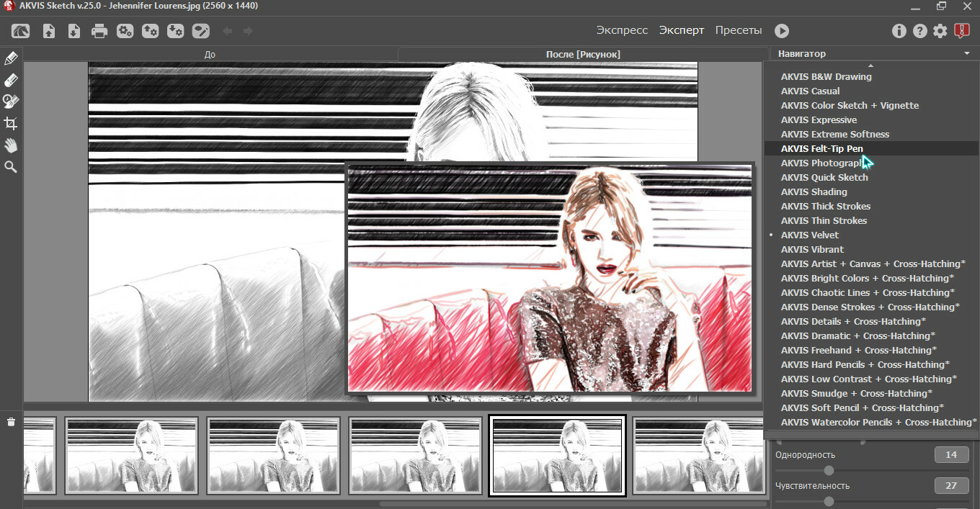980x509 pixels.
Task: Click the Однородность slider handle
Action: 829,470
